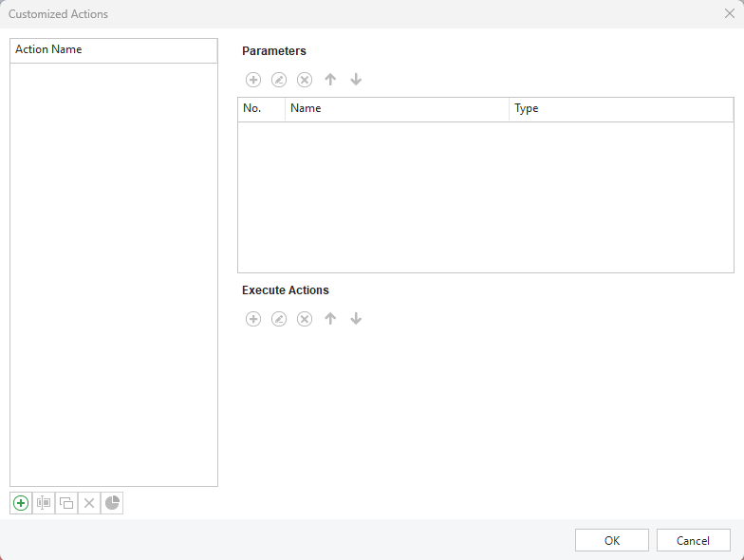Viewport: 744px width, 560px height.
Task: Click the Name column header in Parameters
Action: 397,109
